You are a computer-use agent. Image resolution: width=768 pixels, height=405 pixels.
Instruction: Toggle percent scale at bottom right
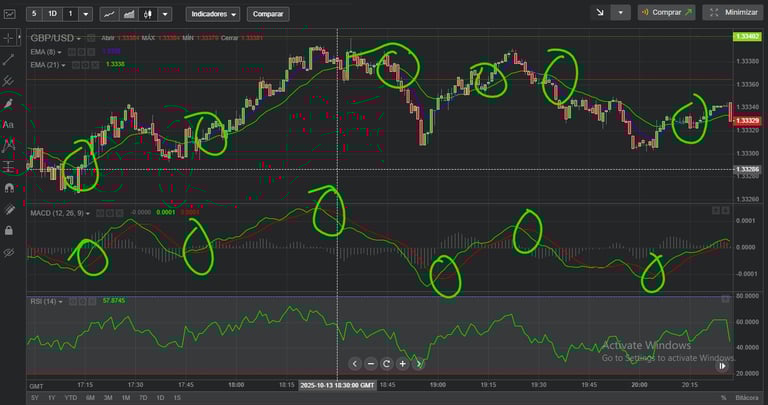tap(723, 398)
